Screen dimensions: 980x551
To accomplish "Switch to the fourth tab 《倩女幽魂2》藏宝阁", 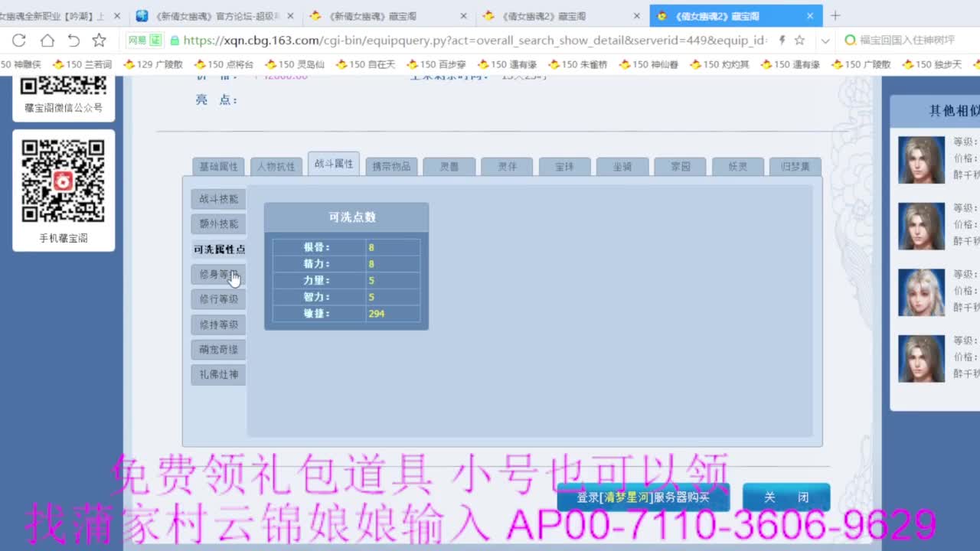I will point(563,15).
